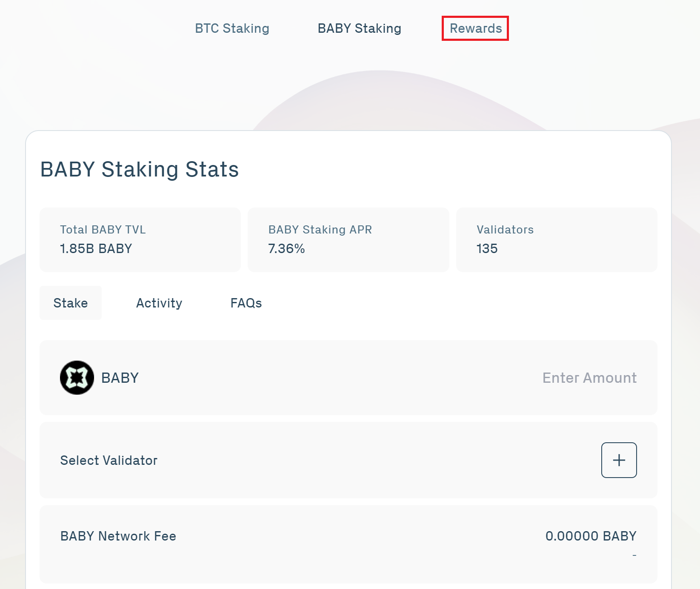Select the BABY Staking tab

[360, 28]
